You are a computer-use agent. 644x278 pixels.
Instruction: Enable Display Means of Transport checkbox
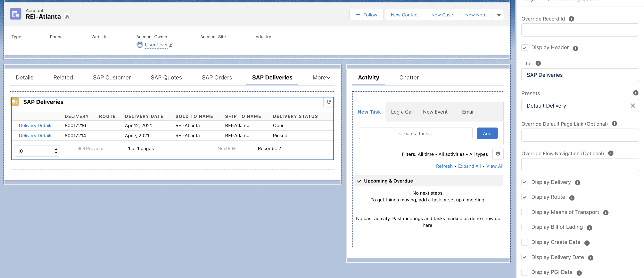[x=525, y=212]
